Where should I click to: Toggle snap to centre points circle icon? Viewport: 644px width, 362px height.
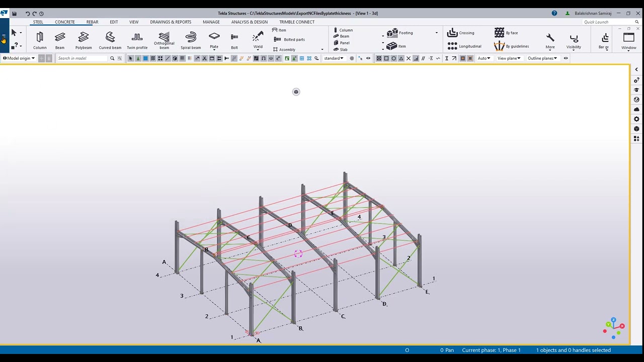coord(394,58)
